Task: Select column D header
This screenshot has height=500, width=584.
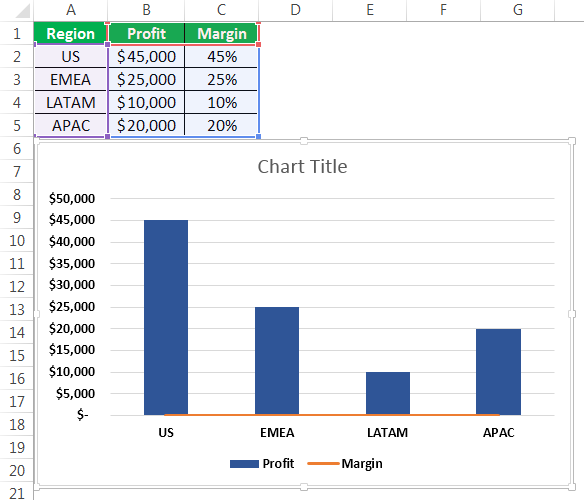Action: point(295,10)
